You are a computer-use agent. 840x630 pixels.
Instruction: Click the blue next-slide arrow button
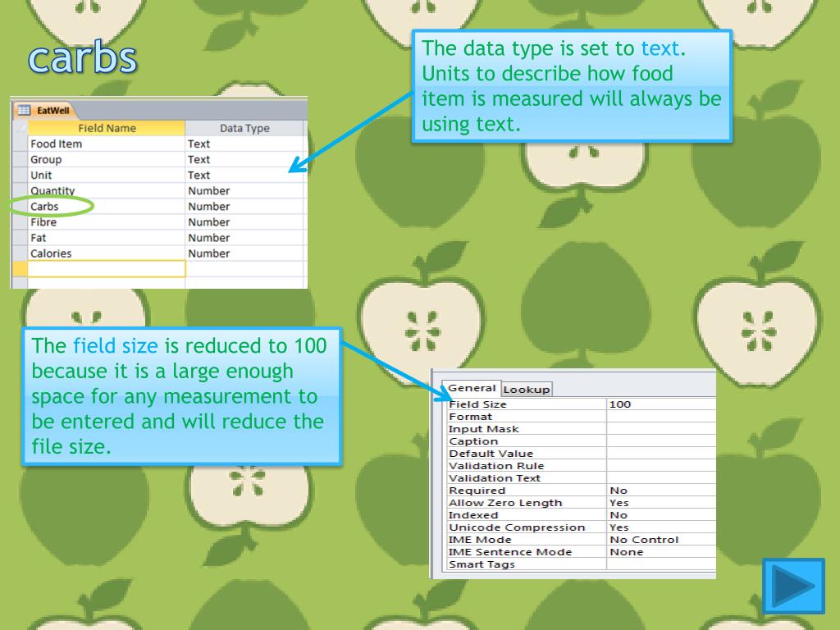tap(793, 586)
